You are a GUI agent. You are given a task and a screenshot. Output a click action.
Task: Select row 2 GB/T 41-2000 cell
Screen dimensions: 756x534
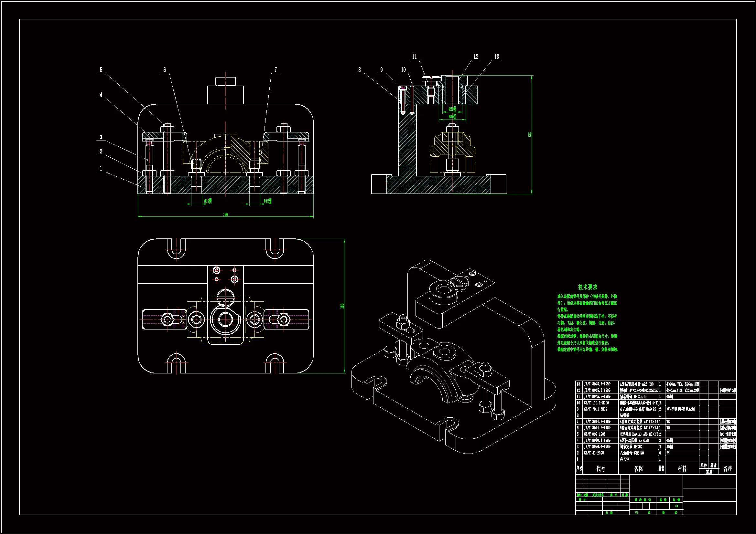pyautogui.click(x=594, y=453)
